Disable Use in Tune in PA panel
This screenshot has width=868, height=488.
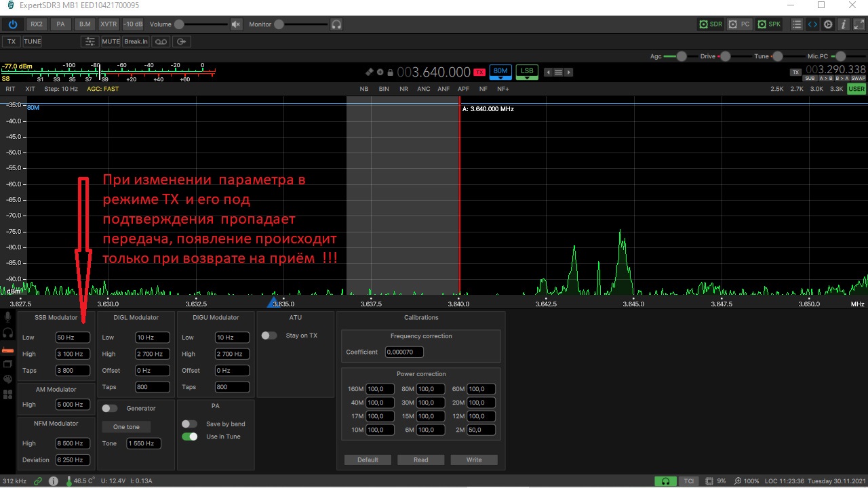(x=189, y=436)
